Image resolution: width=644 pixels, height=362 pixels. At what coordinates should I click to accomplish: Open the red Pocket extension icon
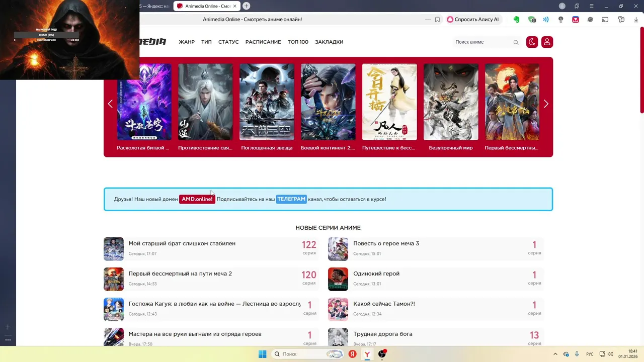576,20
